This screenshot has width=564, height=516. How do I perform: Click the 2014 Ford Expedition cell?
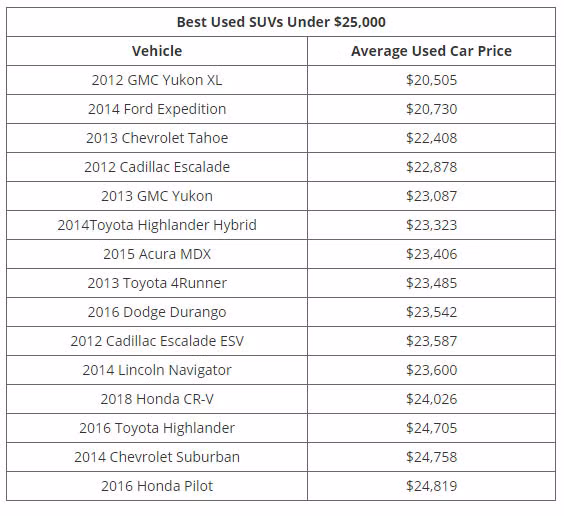point(157,109)
